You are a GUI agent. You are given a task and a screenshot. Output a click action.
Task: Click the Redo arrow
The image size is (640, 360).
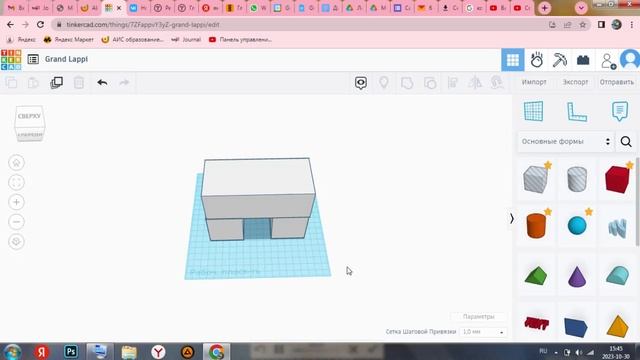124,83
